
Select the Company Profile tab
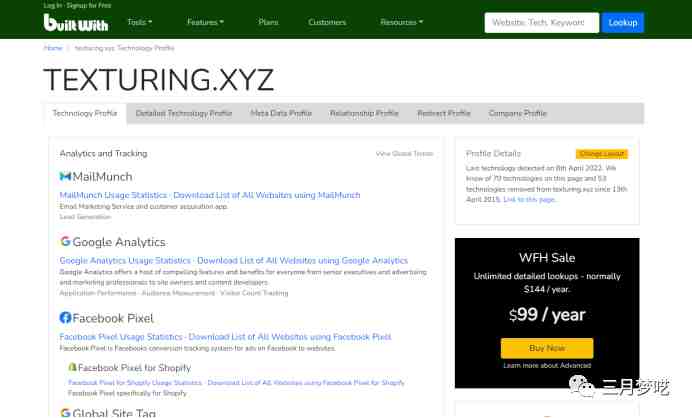click(x=518, y=113)
